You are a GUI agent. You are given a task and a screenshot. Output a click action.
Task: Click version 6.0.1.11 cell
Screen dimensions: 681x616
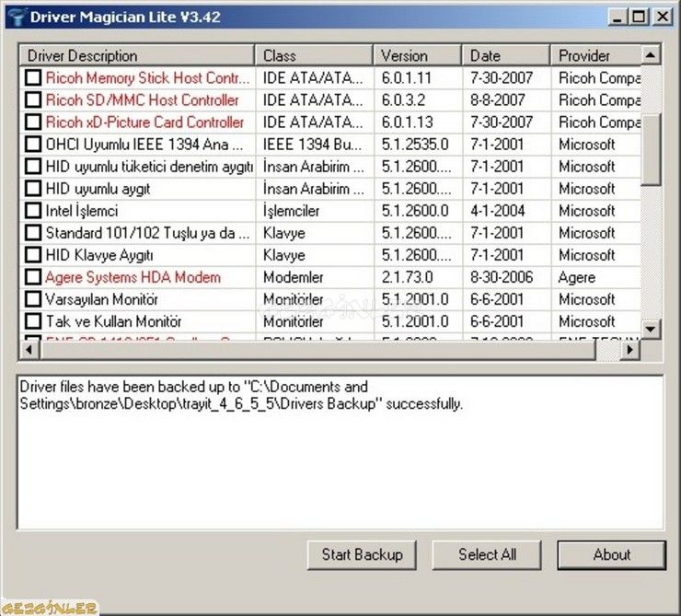pyautogui.click(x=407, y=77)
